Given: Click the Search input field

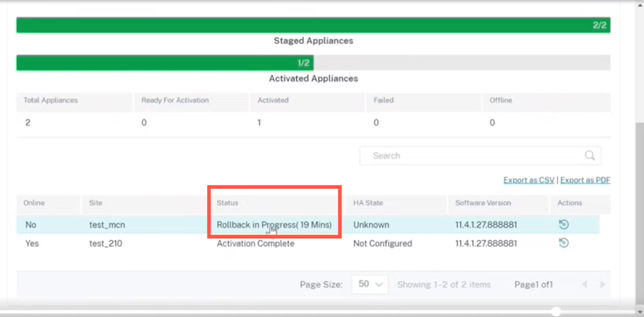Looking at the screenshot, I should click(x=480, y=156).
